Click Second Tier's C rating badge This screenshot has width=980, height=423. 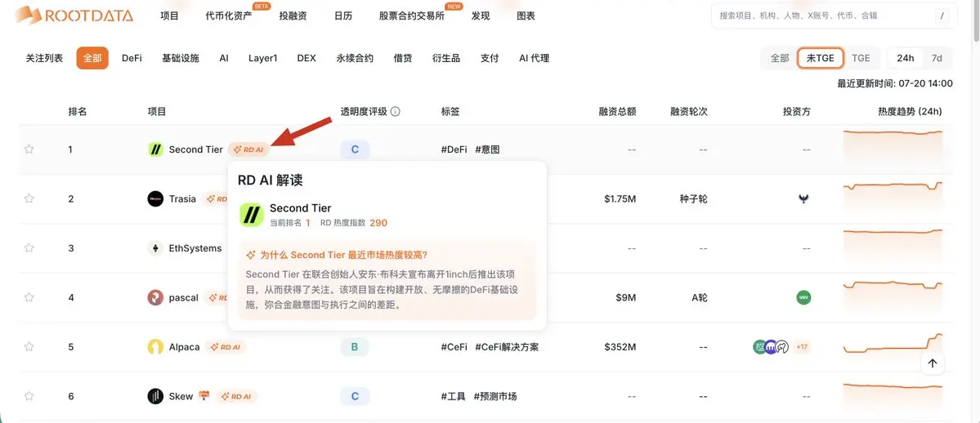[355, 149]
